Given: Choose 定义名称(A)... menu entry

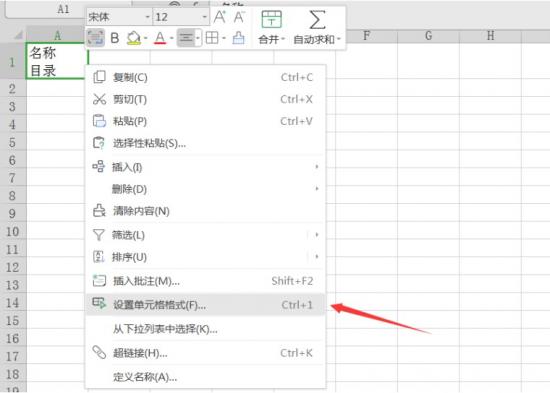Looking at the screenshot, I should [x=205, y=377].
